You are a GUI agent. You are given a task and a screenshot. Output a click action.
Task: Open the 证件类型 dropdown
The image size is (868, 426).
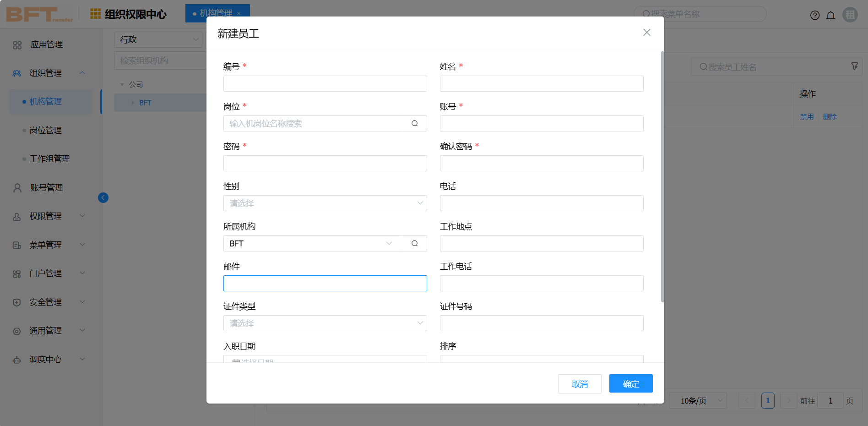(x=325, y=323)
